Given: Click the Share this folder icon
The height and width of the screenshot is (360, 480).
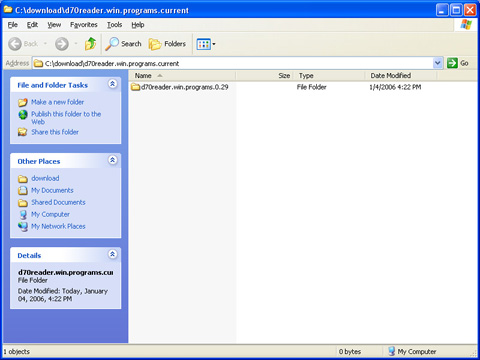Looking at the screenshot, I should tap(23, 132).
